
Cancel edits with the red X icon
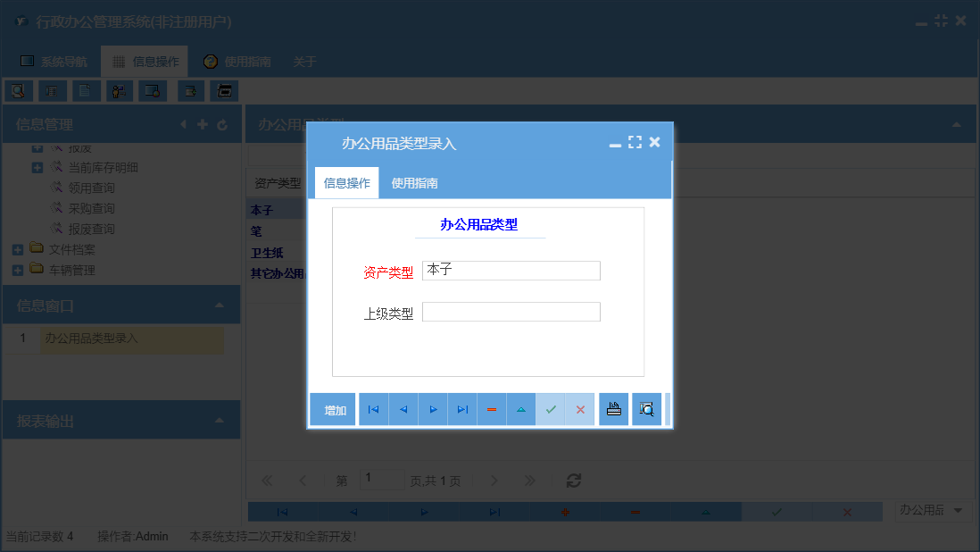pyautogui.click(x=580, y=408)
